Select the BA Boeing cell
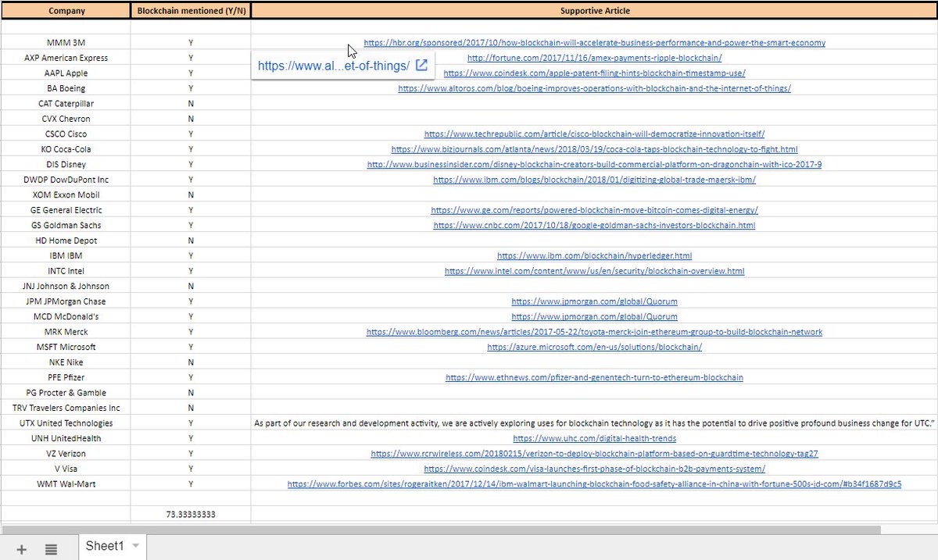Screen dimensions: 938x560 point(66,88)
